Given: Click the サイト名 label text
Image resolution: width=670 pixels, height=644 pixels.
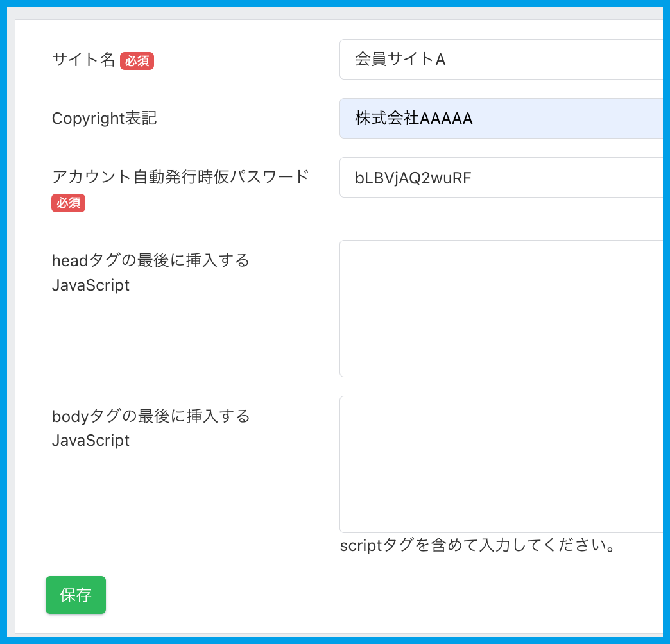Looking at the screenshot, I should point(83,60).
